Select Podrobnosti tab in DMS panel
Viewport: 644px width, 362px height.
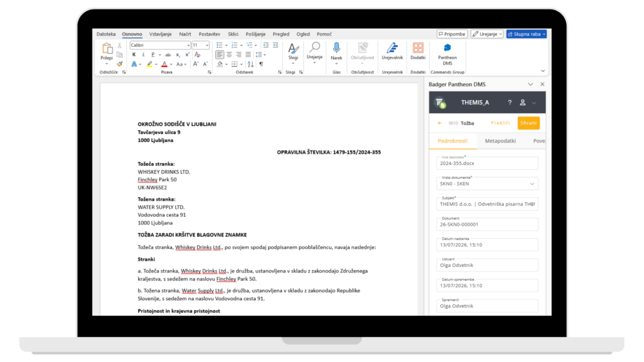tap(453, 141)
